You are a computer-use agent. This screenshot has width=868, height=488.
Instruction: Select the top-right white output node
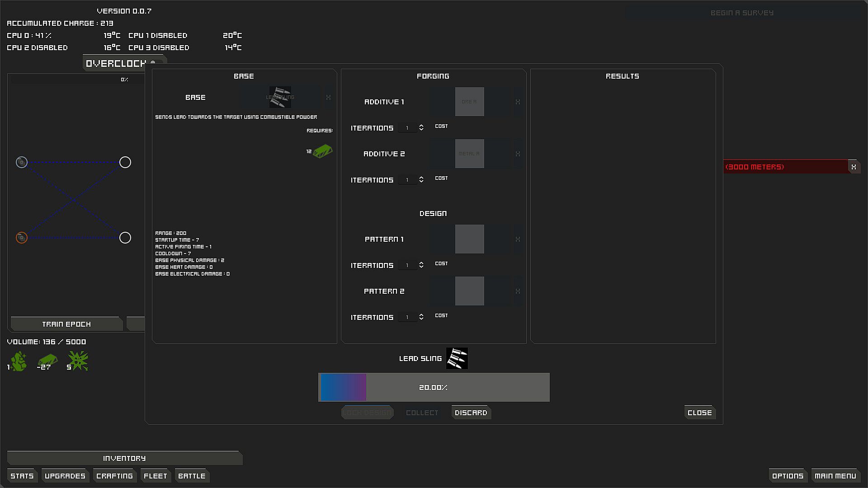(x=125, y=162)
